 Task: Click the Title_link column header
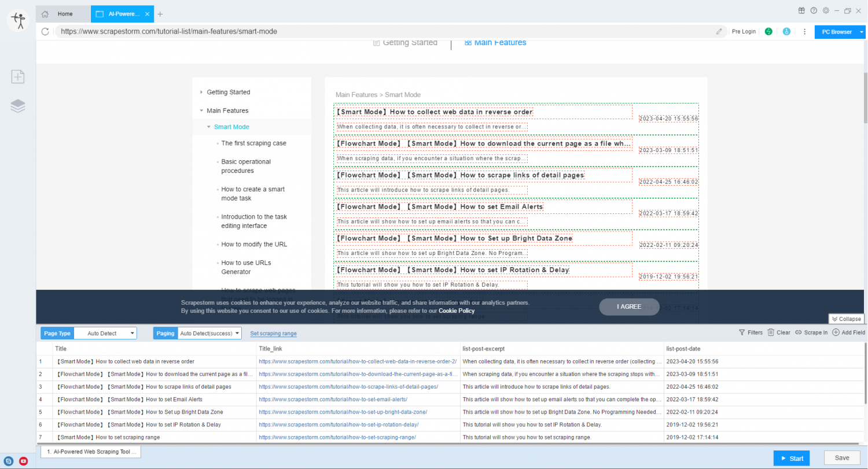(x=358, y=348)
